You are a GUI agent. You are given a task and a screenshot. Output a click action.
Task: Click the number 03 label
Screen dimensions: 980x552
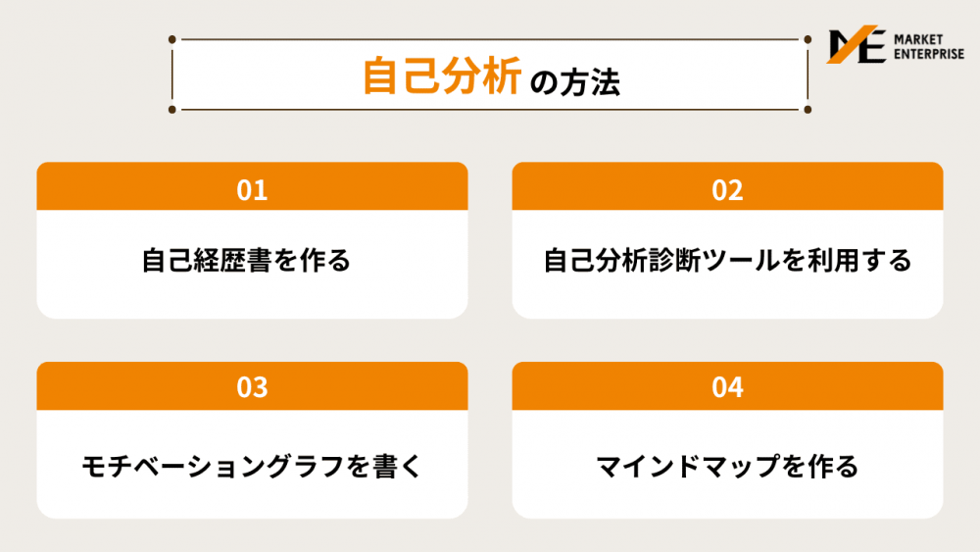252,387
